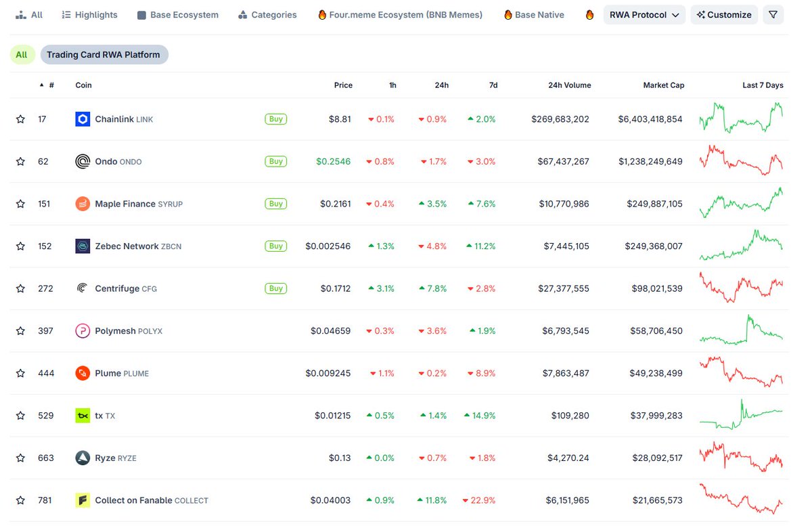The image size is (812, 526).
Task: Star Maple Finance in watchlist
Action: pyautogui.click(x=20, y=204)
